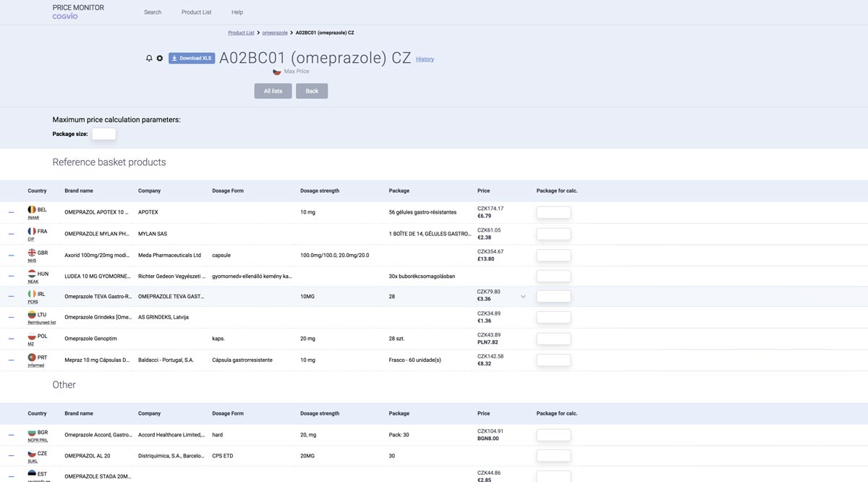868x482 pixels.
Task: Open the Reimbursed list source link
Action: point(41,323)
